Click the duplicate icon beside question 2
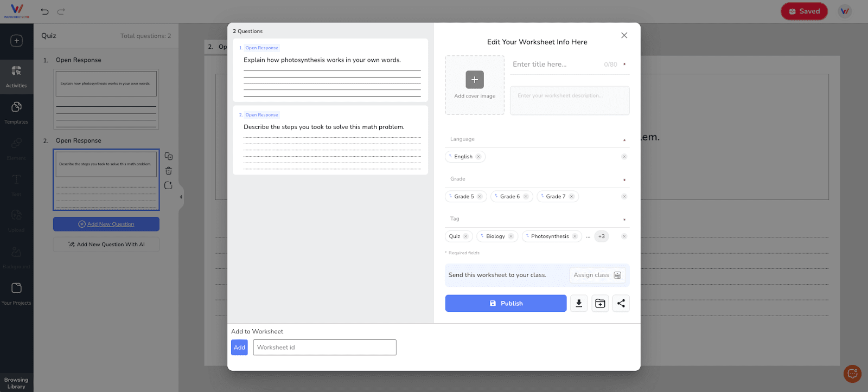Screen dimensions: 868x392 (x=169, y=156)
